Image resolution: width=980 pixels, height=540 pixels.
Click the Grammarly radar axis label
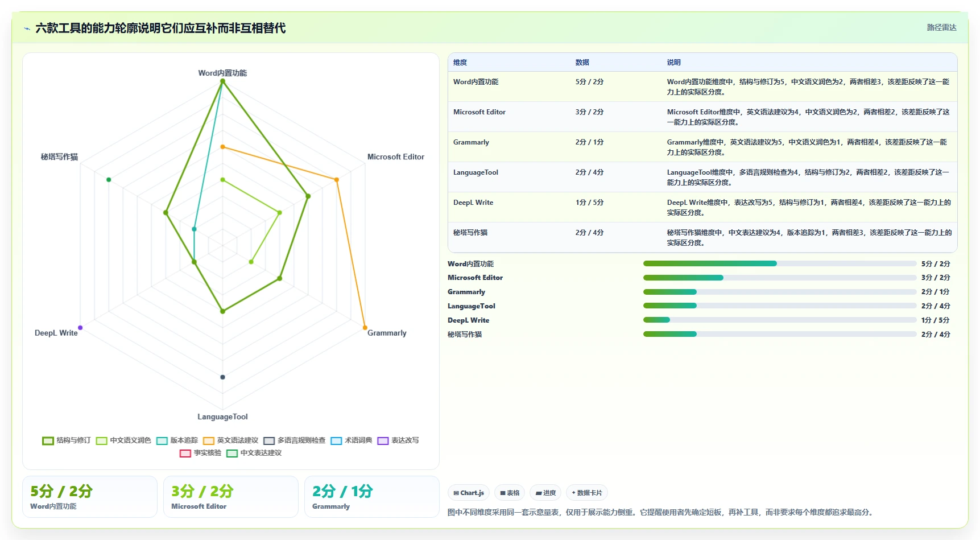[387, 333]
